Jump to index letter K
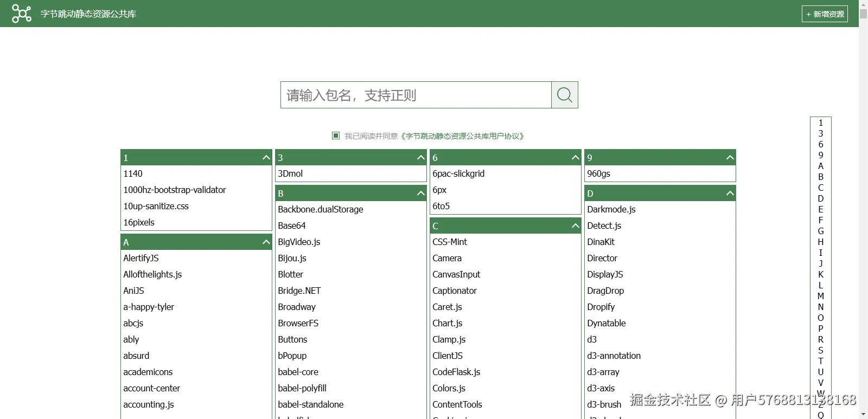Screen dimensions: 868x419 tap(821, 274)
